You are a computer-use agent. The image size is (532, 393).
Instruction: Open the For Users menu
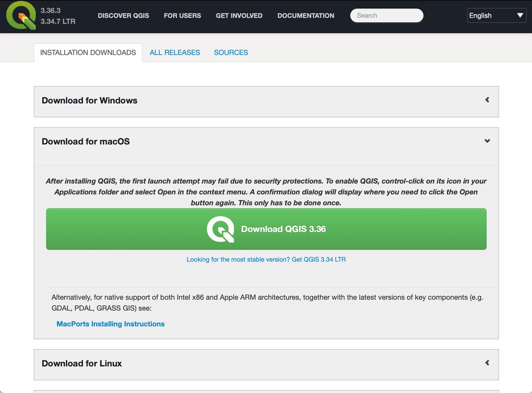pyautogui.click(x=182, y=16)
